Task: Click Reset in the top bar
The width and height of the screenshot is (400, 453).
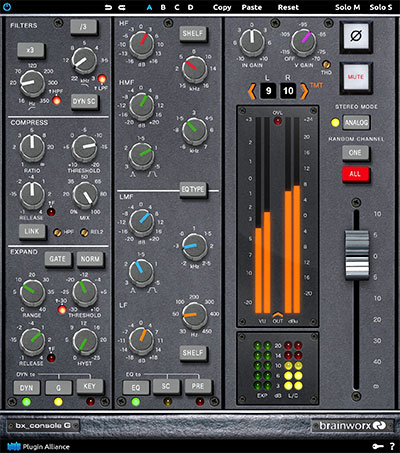Action: point(288,7)
